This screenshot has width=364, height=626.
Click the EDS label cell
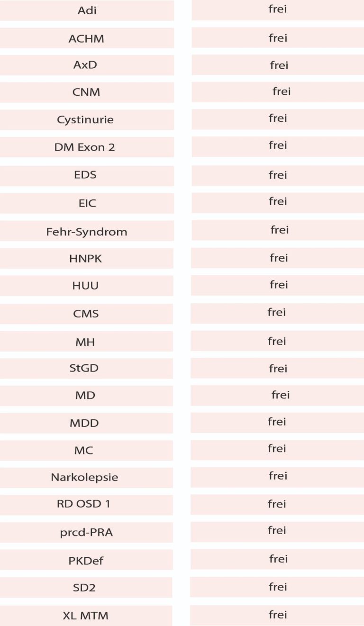coord(85,175)
